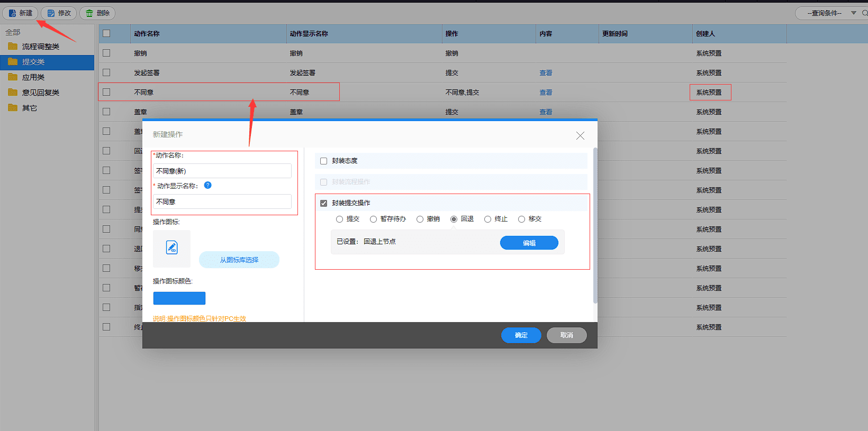Check the box for the 撤销 row

106,53
